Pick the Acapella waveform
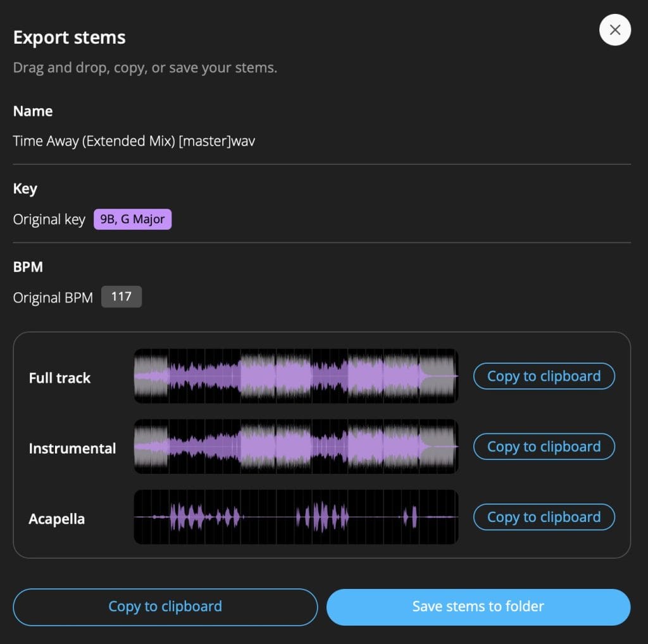Screen dimensions: 648x644 tap(296, 517)
